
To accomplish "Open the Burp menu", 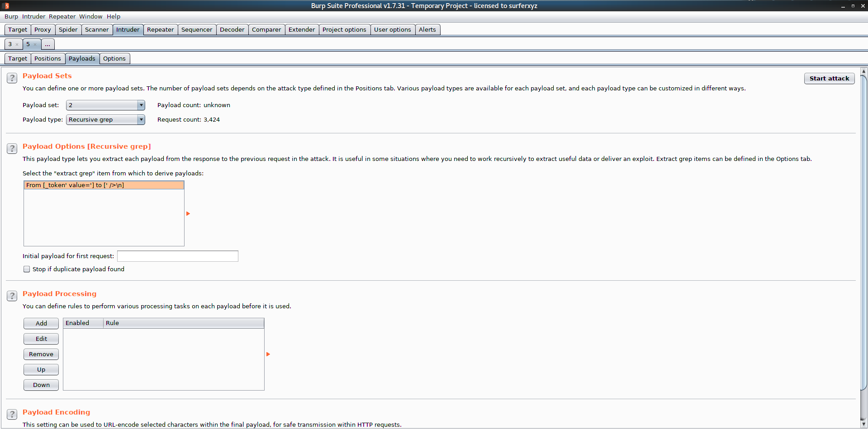I will point(11,17).
